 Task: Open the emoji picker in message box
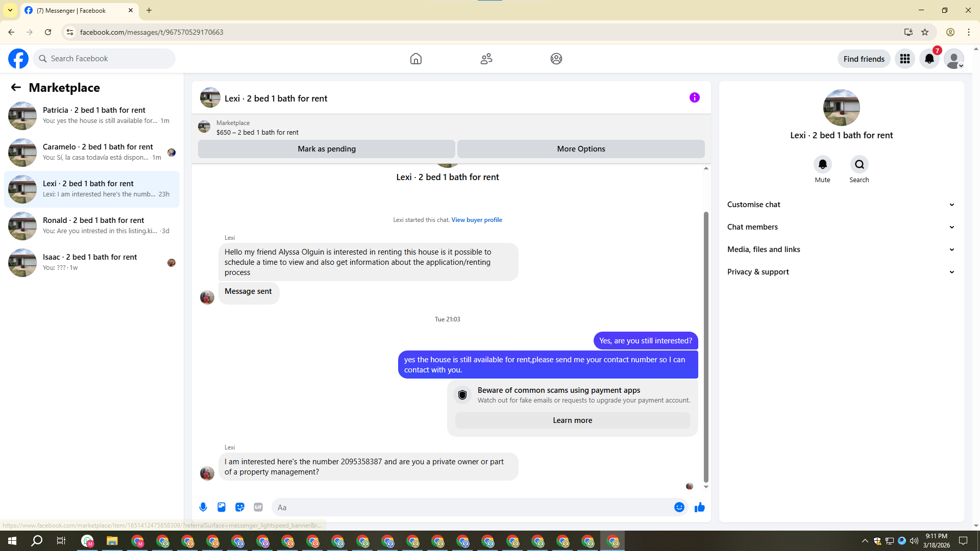[x=679, y=507]
